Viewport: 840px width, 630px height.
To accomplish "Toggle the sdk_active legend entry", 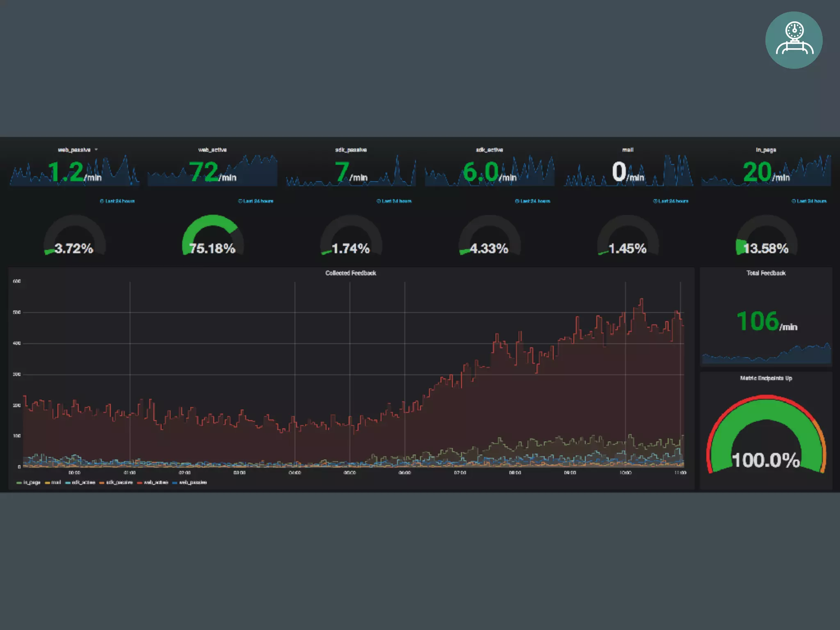I will [x=83, y=482].
